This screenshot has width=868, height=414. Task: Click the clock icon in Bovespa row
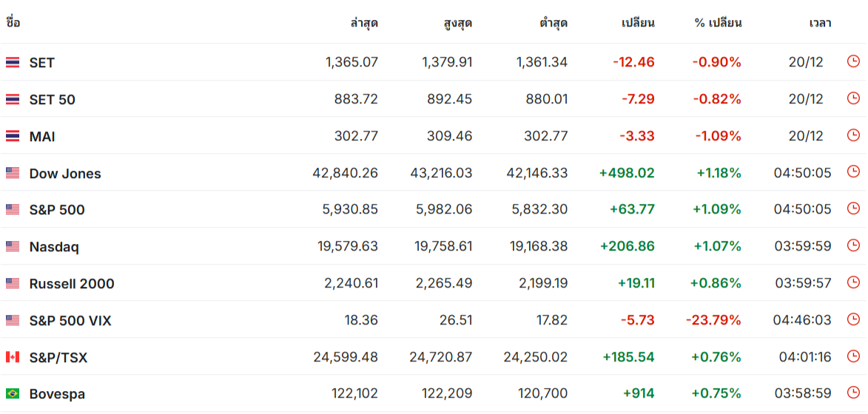coord(854,393)
